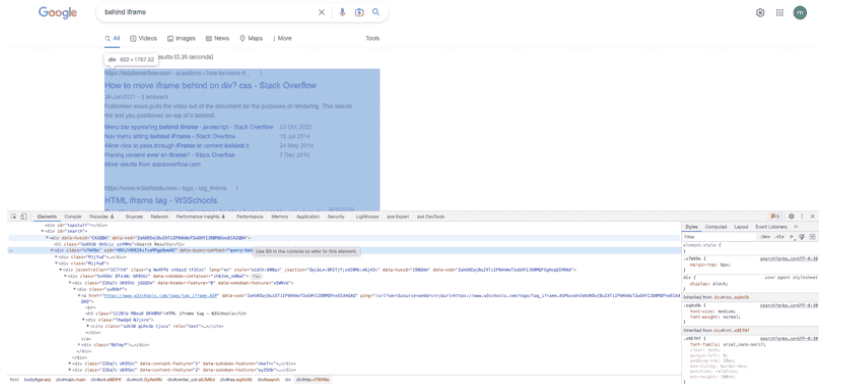This screenshot has height=391, width=843.
Task: Start voice search with microphone icon
Action: [x=342, y=12]
